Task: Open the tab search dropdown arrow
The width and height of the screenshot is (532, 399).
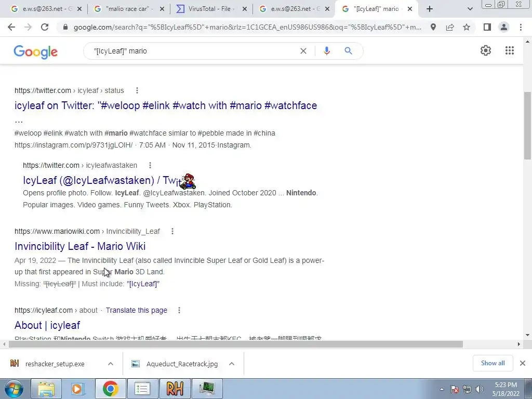Action: [x=470, y=9]
